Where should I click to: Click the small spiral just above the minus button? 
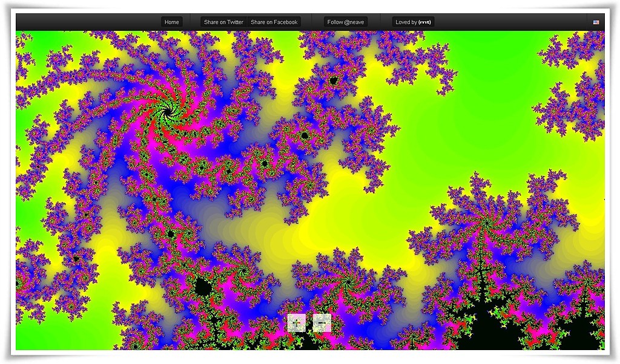pyautogui.click(x=347, y=280)
